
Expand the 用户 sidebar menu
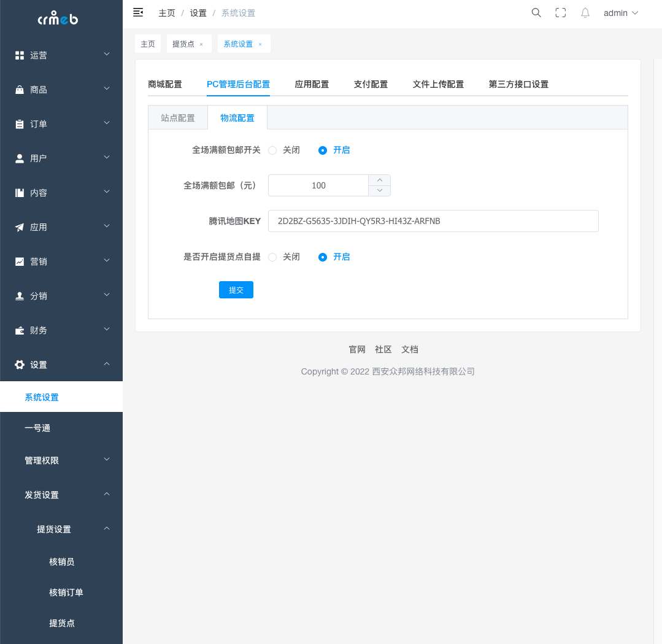[x=107, y=157]
